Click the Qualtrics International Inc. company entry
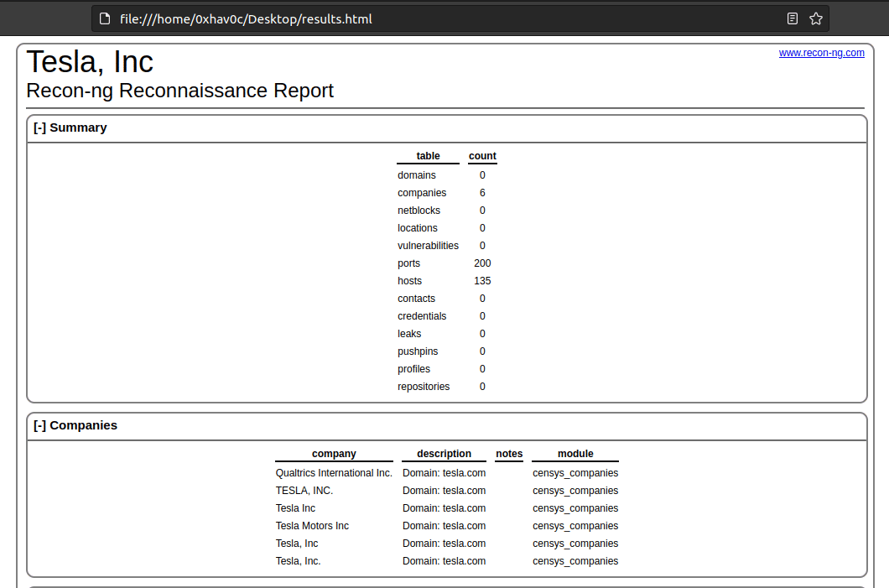Viewport: 889px width, 588px height. (x=334, y=473)
